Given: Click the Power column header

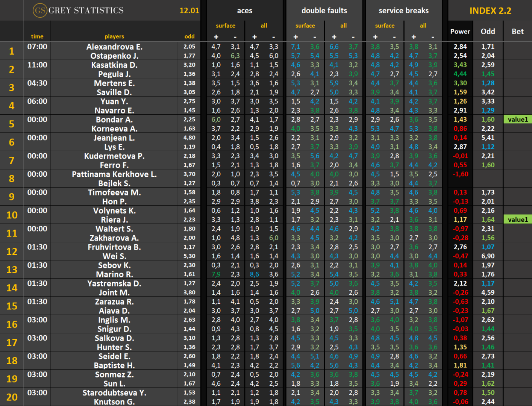Looking at the screenshot, I should [460, 32].
